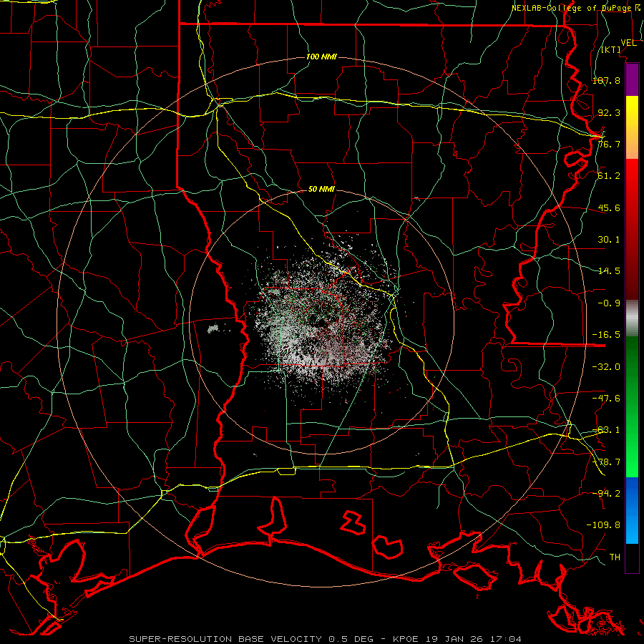Click the gray near-zero segment of color bar
The height and width of the screenshot is (644, 644).
pyautogui.click(x=632, y=318)
